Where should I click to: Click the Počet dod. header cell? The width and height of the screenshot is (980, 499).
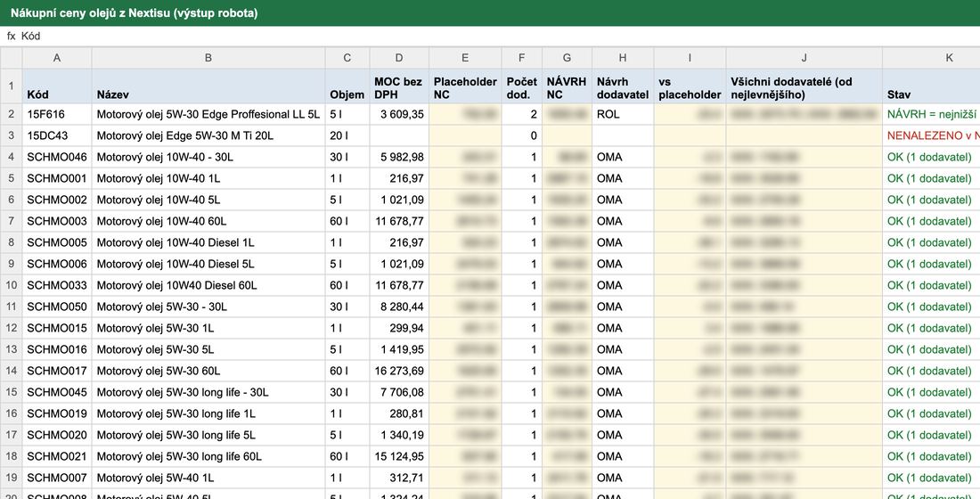point(522,86)
